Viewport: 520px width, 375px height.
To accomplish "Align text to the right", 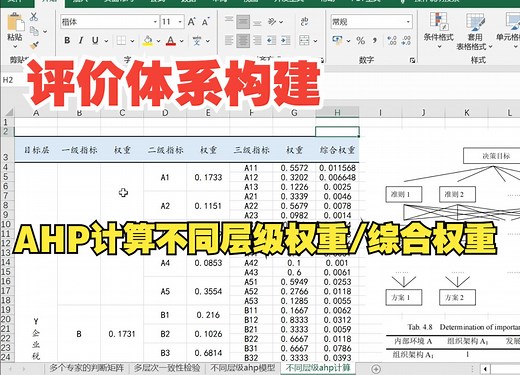I will click(x=257, y=41).
